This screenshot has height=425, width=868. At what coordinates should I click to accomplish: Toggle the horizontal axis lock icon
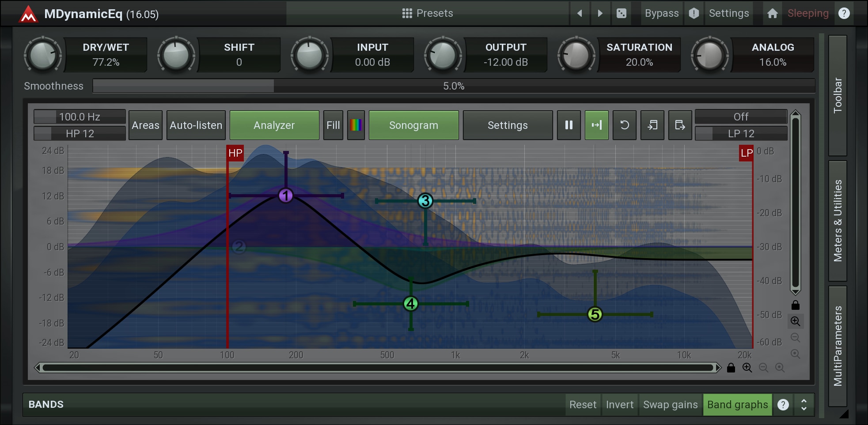[x=731, y=368]
